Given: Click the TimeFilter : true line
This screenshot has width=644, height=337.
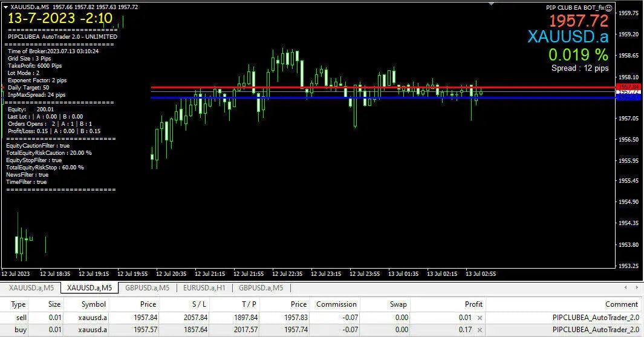Looking at the screenshot, I should click(x=26, y=182).
